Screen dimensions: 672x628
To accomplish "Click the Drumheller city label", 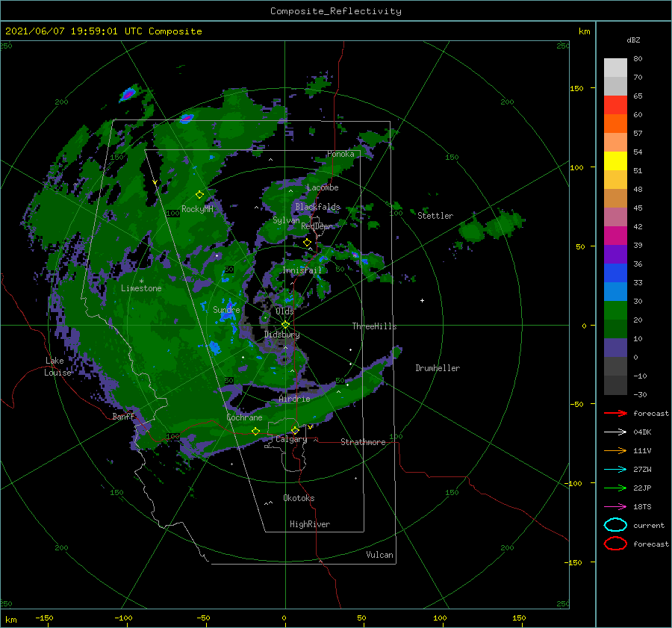I will pos(438,368).
